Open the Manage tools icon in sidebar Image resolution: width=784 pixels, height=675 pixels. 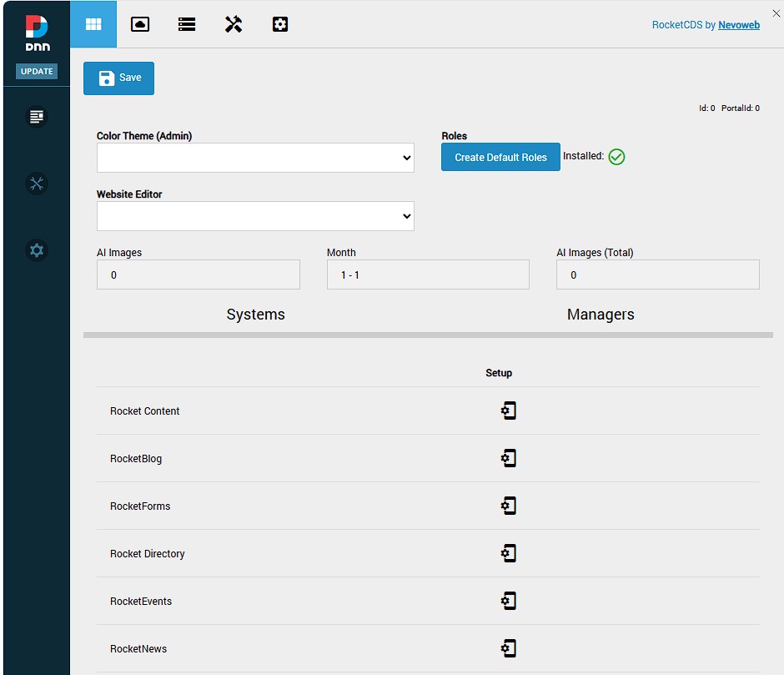tap(37, 184)
